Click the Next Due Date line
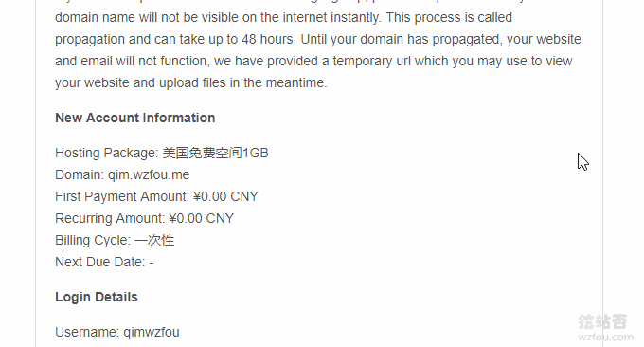This screenshot has width=644, height=347. coord(104,262)
